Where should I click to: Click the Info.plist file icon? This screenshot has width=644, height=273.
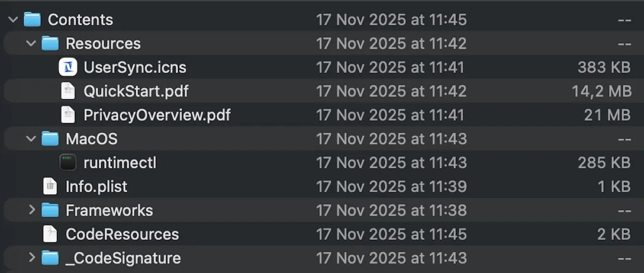(50, 187)
